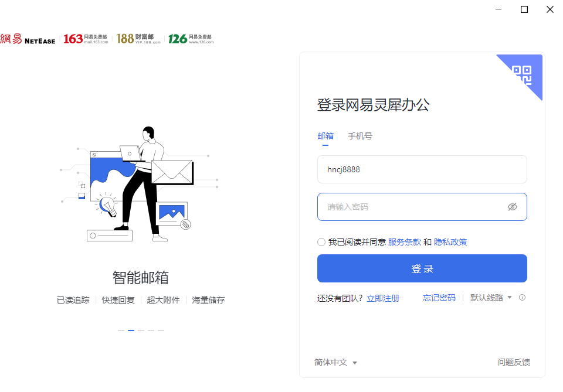The width and height of the screenshot is (563, 392).
Task: Select the fourth carousel indicator dash
Action: [x=151, y=330]
